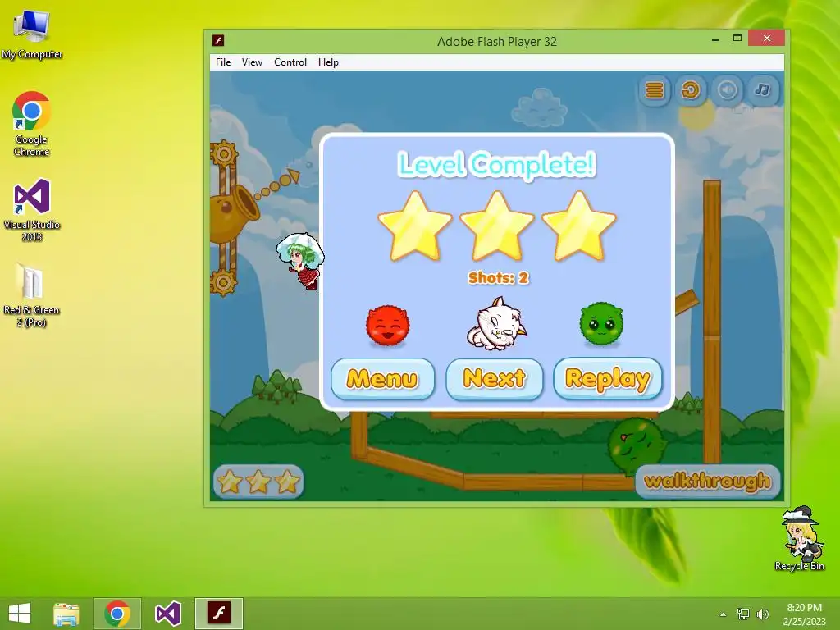Viewport: 840px width, 630px height.
Task: Toggle game music with the note icon
Action: coord(763,90)
